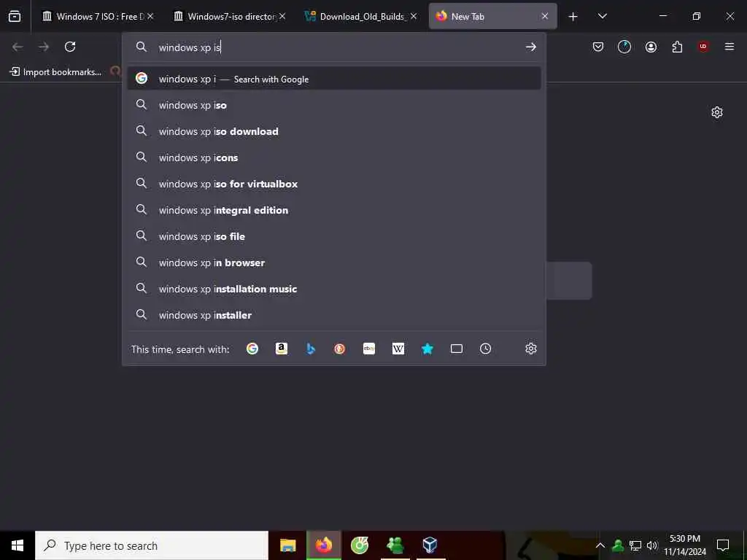Close the New Tab tab
The image size is (747, 560).
click(544, 16)
